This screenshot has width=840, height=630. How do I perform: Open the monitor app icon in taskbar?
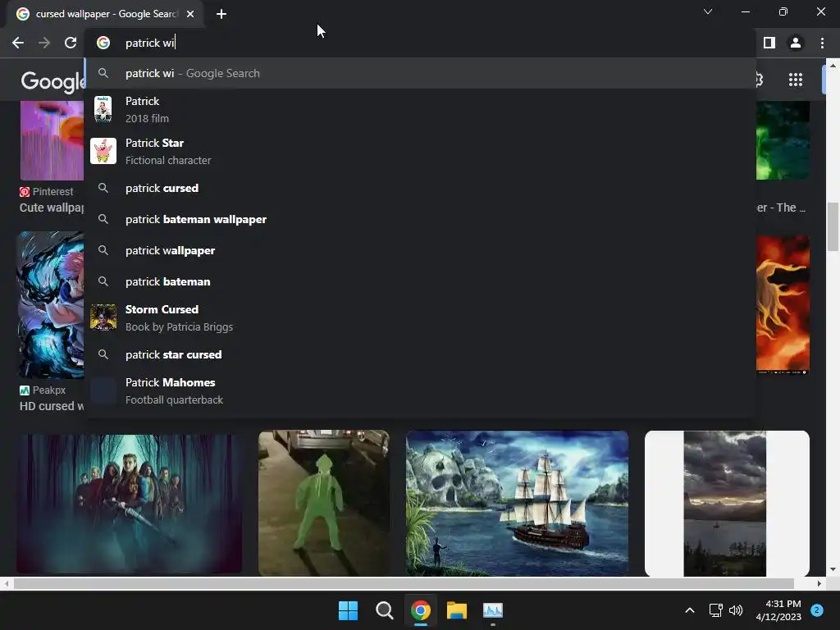click(x=493, y=610)
